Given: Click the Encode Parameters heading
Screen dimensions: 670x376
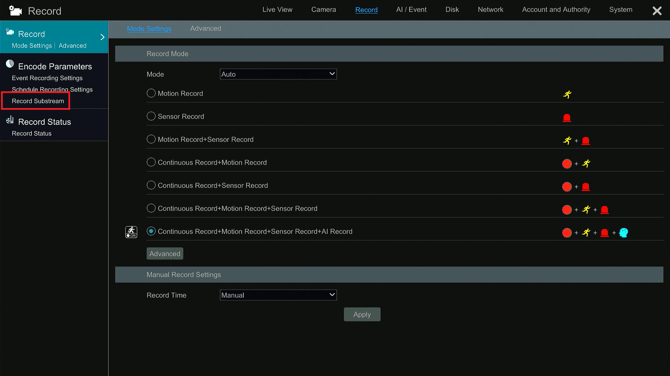Looking at the screenshot, I should 55,67.
